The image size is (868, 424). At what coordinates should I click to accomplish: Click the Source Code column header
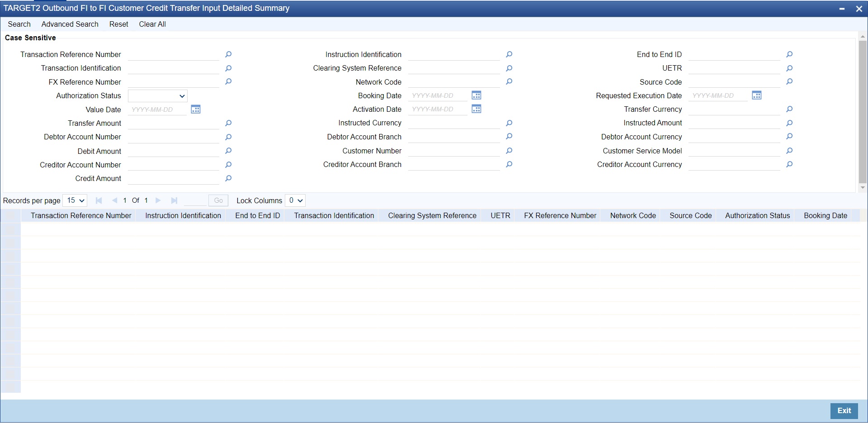coord(690,216)
